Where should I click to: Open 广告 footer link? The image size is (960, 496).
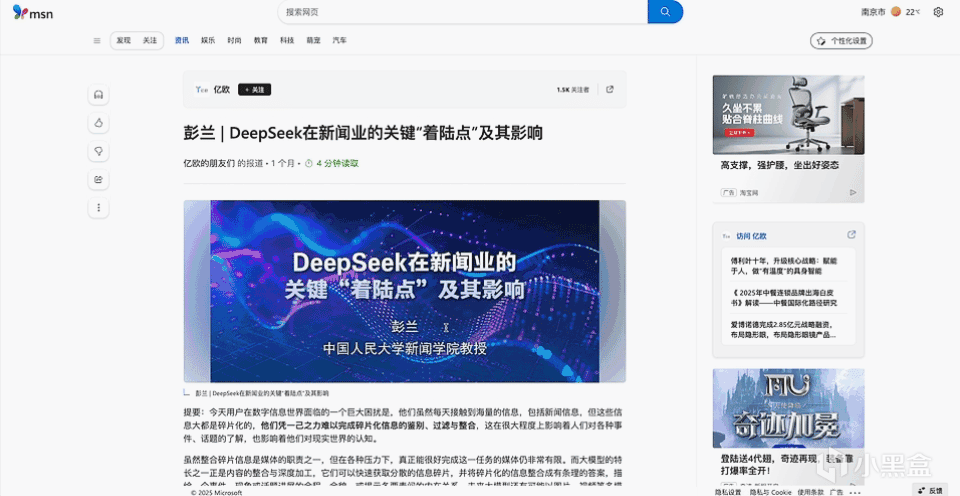pyautogui.click(x=836, y=492)
